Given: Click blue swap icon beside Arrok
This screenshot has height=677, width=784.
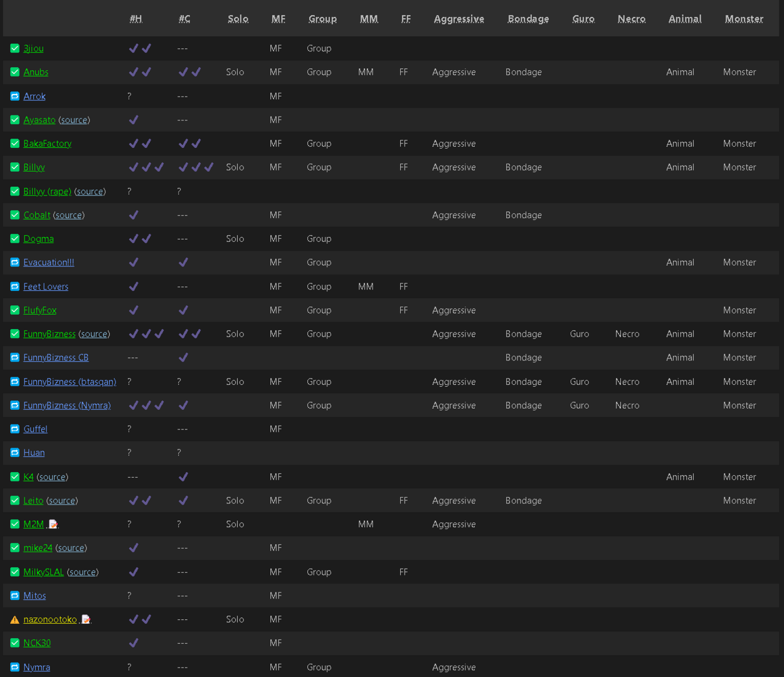Looking at the screenshot, I should coord(15,96).
